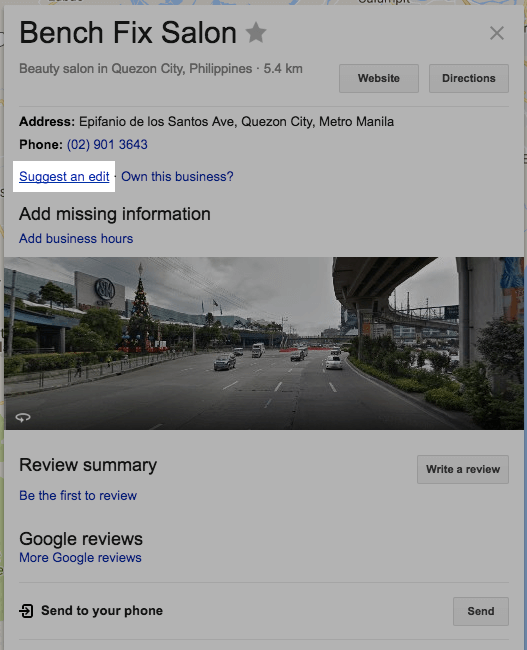This screenshot has height=650, width=527.
Task: Click the Send to your phone label
Action: (102, 611)
